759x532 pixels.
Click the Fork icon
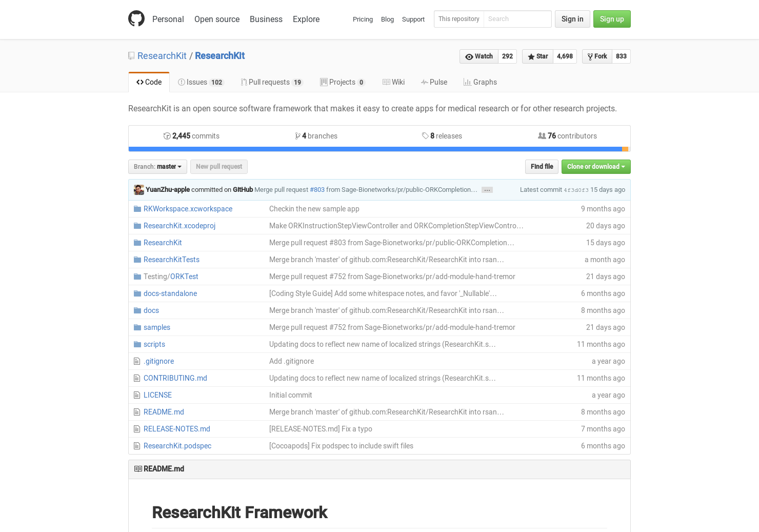(x=590, y=56)
